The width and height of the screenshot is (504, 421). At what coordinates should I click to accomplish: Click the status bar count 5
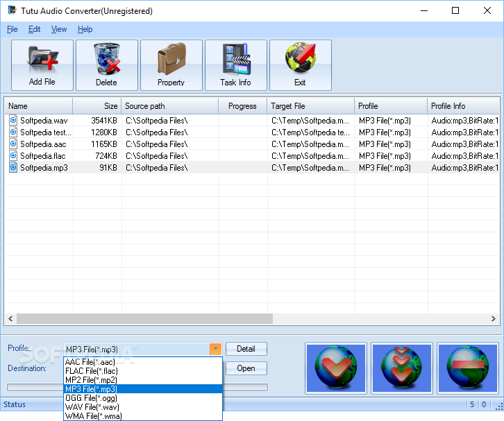point(472,404)
